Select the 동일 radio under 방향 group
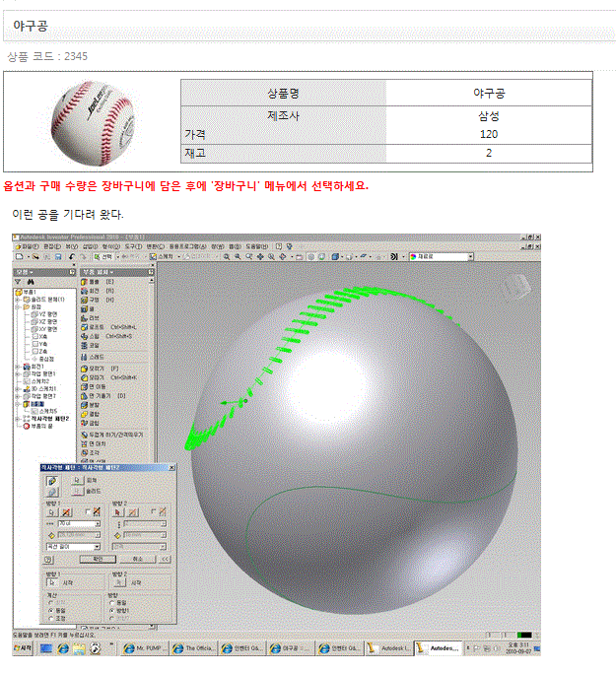The height and width of the screenshot is (674, 616). pyautogui.click(x=112, y=603)
